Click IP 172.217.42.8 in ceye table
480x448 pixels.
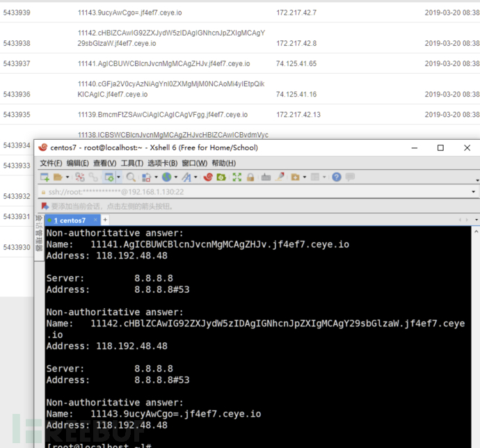[x=296, y=43]
